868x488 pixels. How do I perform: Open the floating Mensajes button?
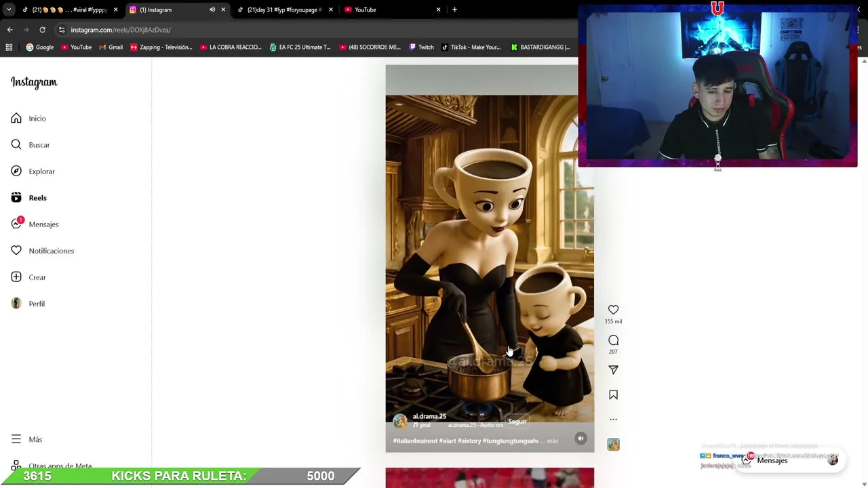click(791, 461)
